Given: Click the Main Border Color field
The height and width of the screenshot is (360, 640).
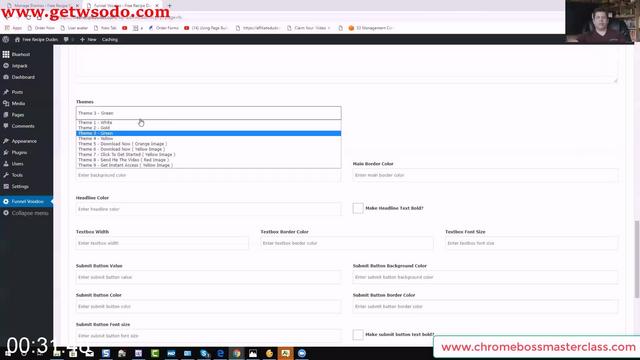Looking at the screenshot, I should pos(485,175).
